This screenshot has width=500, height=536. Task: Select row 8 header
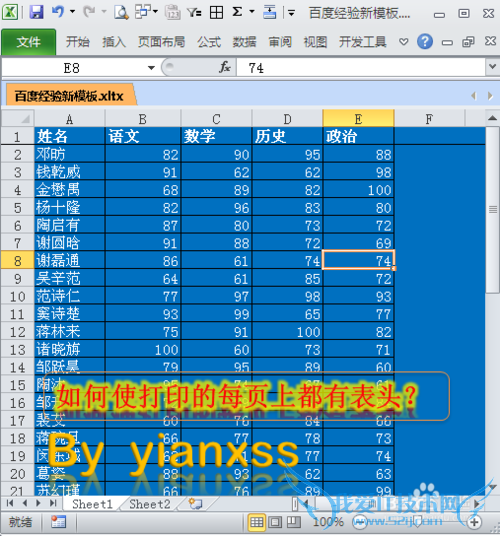(17, 261)
